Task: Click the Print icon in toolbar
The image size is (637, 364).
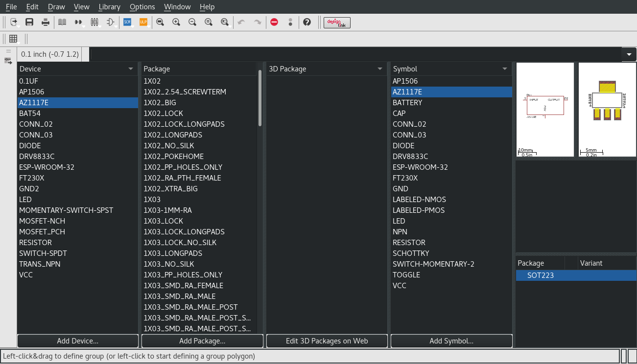Action: pos(46,22)
